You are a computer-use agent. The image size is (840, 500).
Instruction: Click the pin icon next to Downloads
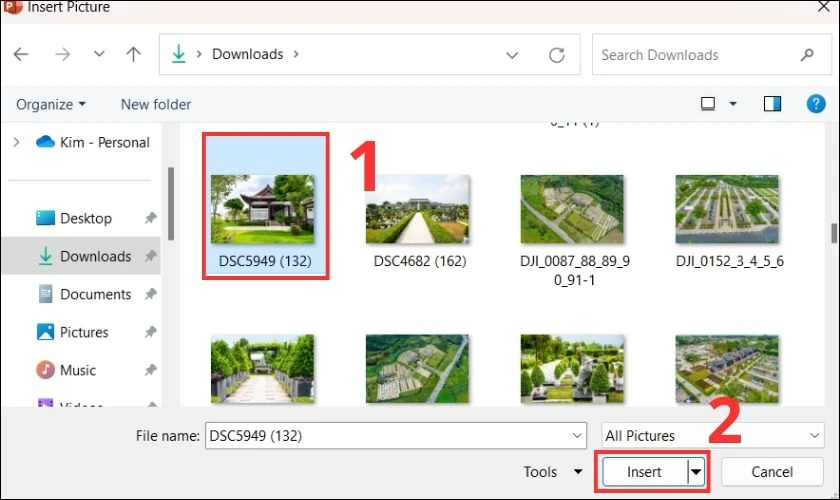click(x=151, y=256)
